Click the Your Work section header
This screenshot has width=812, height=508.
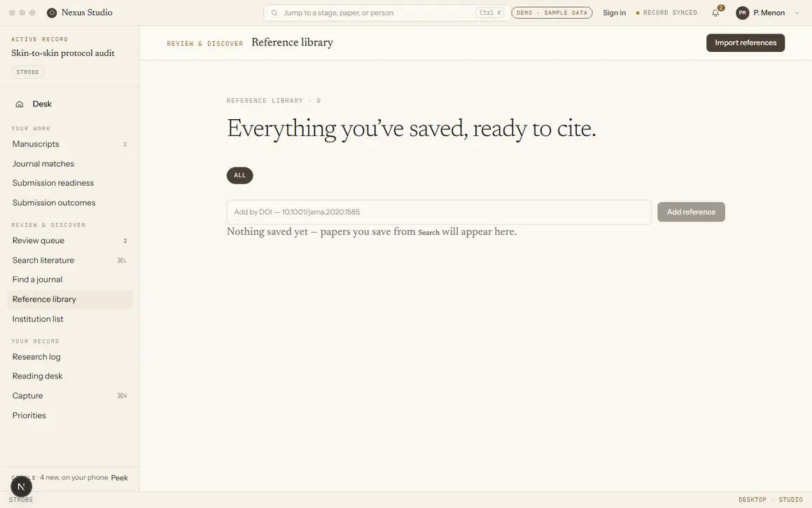coord(31,128)
